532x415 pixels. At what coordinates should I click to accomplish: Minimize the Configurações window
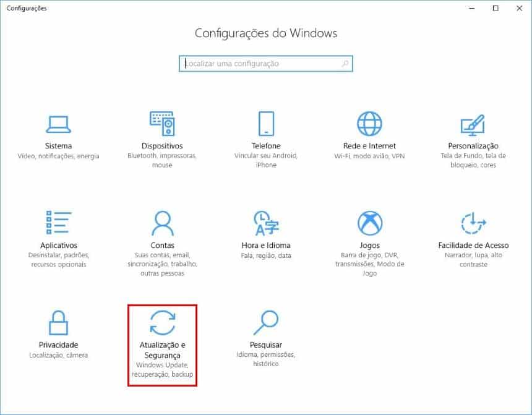tap(471, 8)
